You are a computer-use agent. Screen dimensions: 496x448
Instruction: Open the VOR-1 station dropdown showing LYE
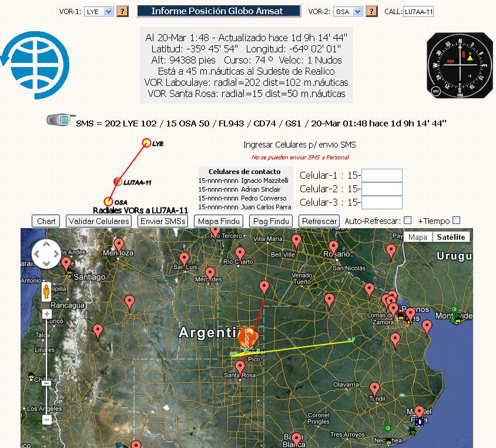98,12
